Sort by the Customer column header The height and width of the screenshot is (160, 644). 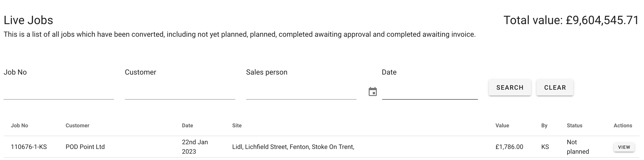(77, 126)
